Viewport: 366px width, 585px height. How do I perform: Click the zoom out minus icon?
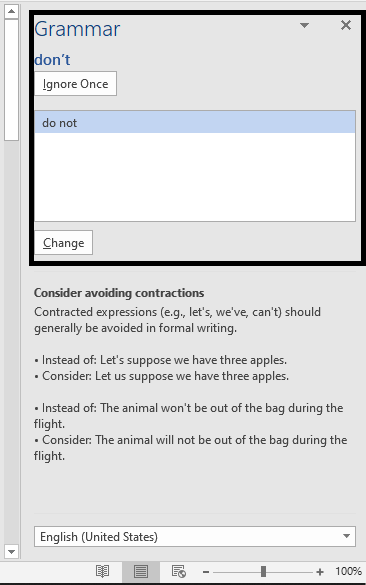(206, 572)
